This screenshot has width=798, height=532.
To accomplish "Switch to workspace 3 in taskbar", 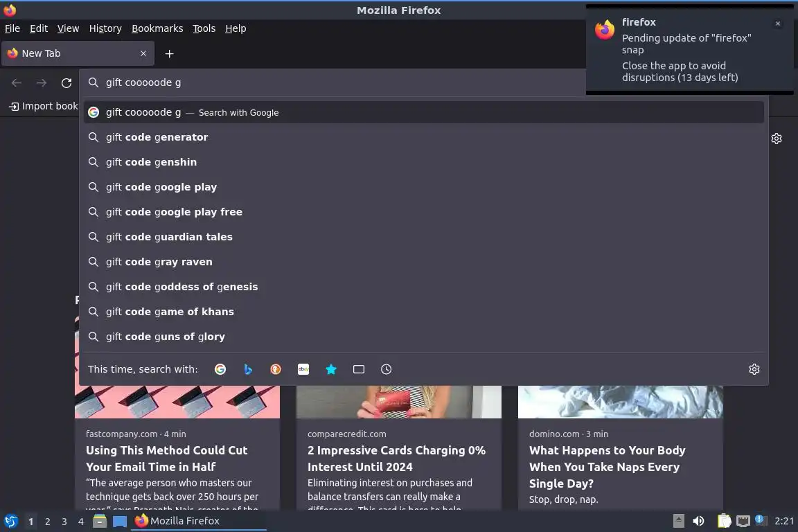I will coord(64,522).
